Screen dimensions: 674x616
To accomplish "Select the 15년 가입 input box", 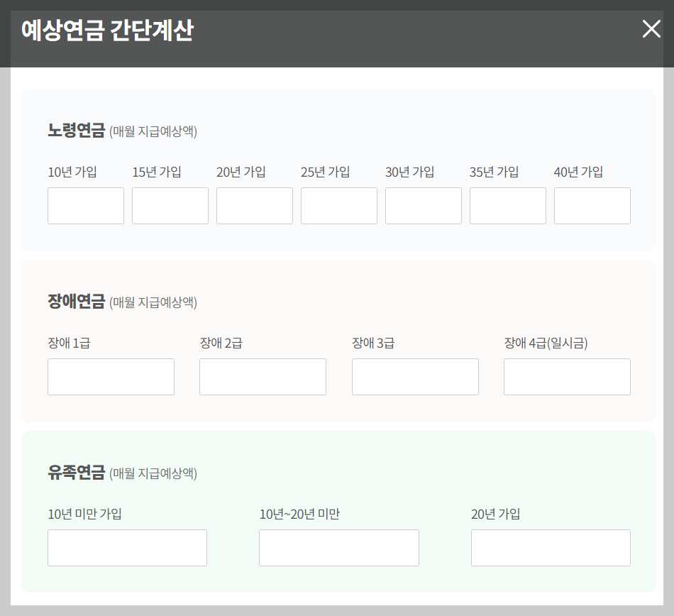I will pos(170,206).
